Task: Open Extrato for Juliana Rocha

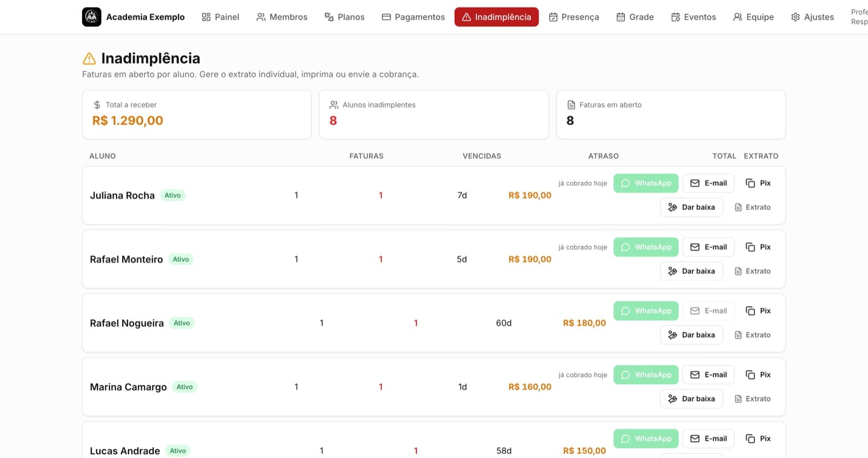Action: pyautogui.click(x=752, y=207)
